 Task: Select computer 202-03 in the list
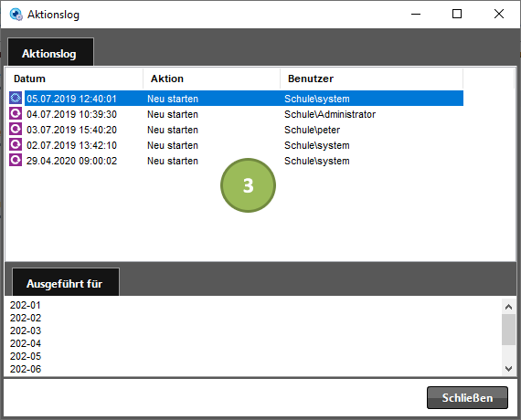pyautogui.click(x=26, y=331)
